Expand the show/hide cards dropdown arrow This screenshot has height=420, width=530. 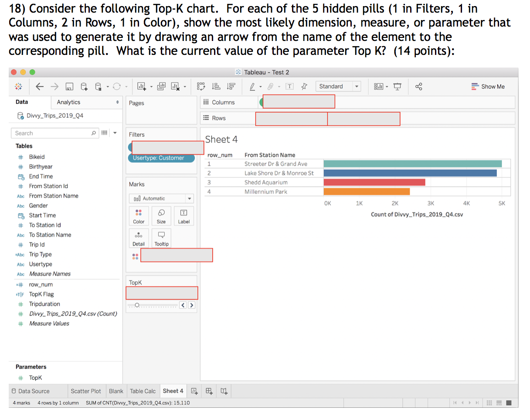point(387,87)
